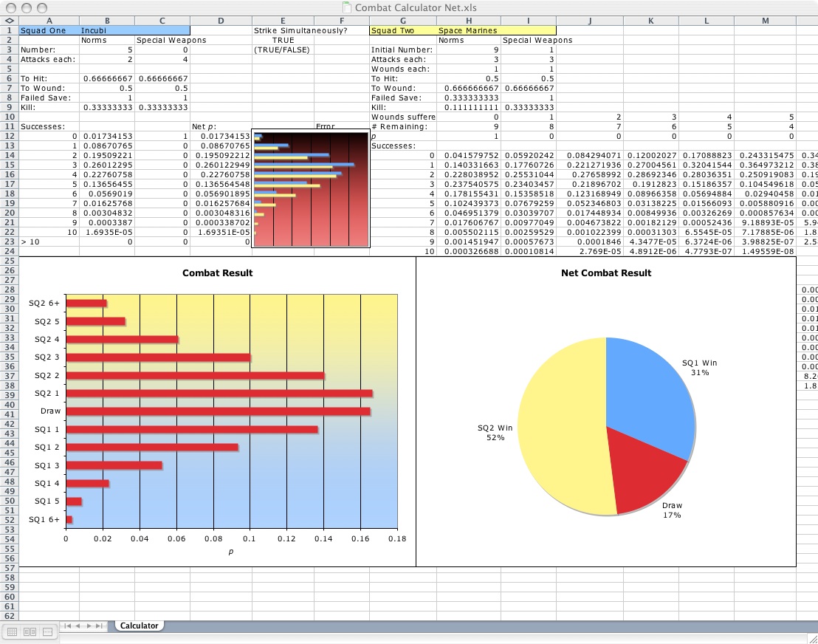
Task: Click the SQ1 Win 31% pie label
Action: 700,367
